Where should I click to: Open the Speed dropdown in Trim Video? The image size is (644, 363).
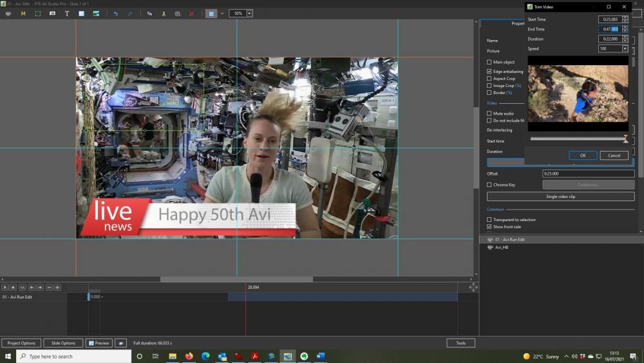coord(625,49)
